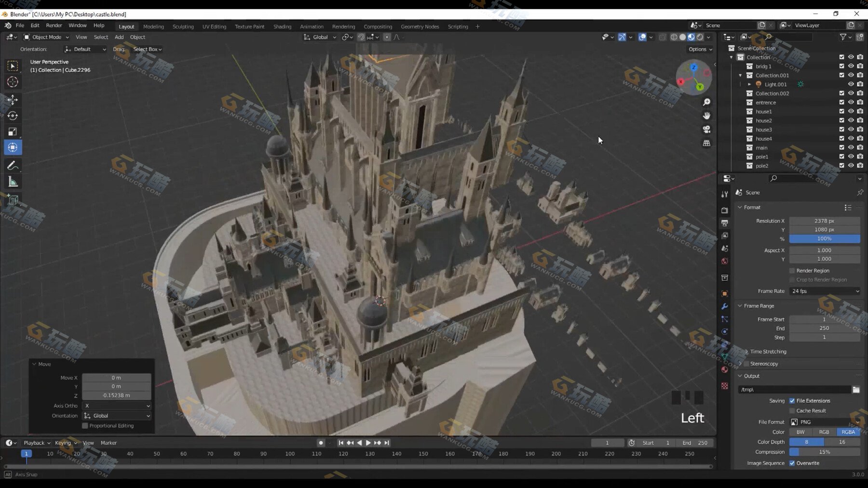Select the Add Cube tool

pos(13,200)
